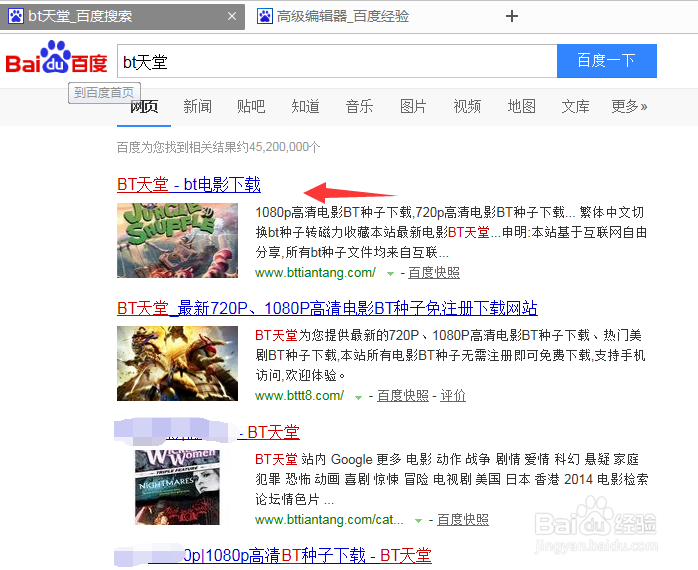Image resolution: width=698 pixels, height=570 pixels.
Task: Open a new browser tab with plus icon
Action: tap(512, 16)
